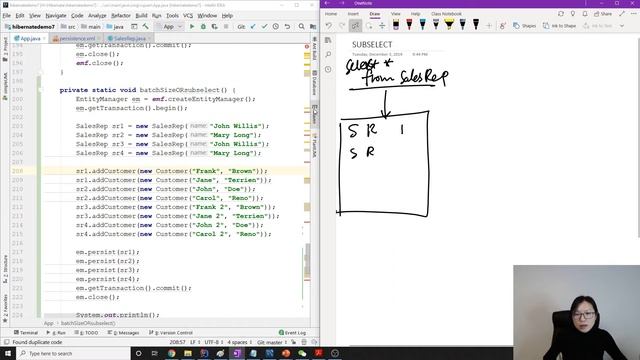Open File Explorer from taskbar

pos(188,353)
